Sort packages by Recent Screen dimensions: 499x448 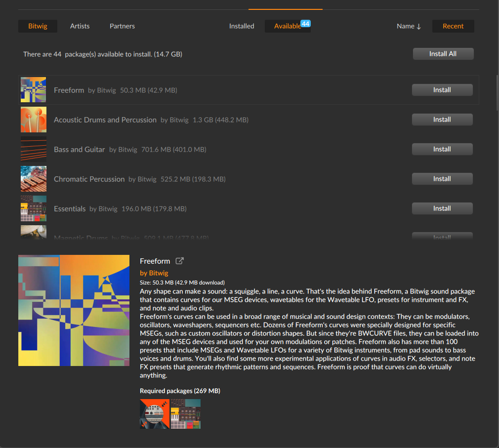pyautogui.click(x=453, y=26)
